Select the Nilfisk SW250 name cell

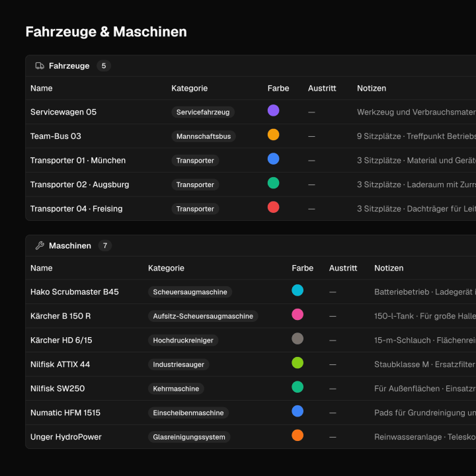pos(58,389)
